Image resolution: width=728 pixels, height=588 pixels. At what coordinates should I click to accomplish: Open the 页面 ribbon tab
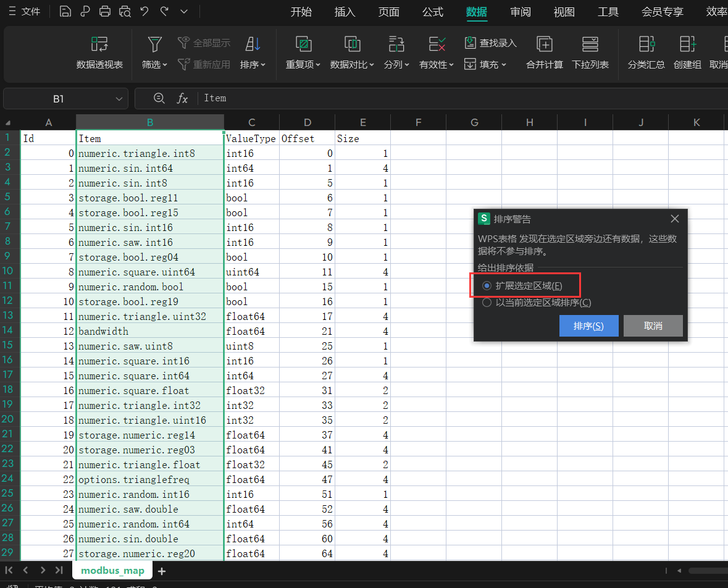point(388,12)
